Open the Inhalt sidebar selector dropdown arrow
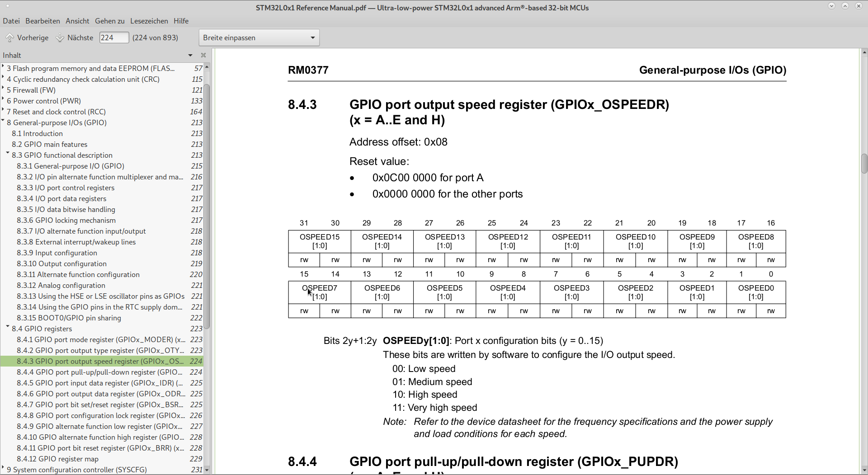This screenshot has width=868, height=475. pyautogui.click(x=190, y=55)
